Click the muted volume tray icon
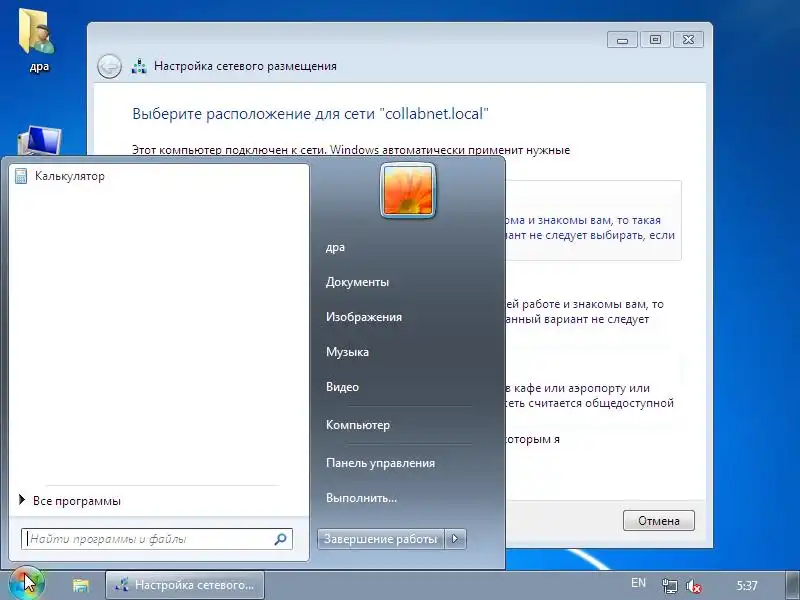800x600 pixels. pyautogui.click(x=693, y=586)
